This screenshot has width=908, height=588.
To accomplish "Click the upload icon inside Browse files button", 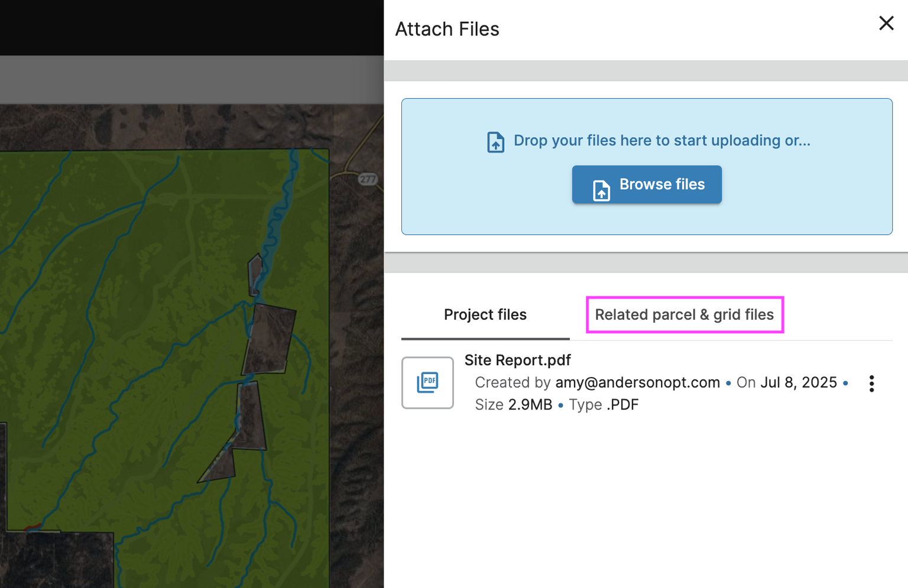I will [601, 190].
